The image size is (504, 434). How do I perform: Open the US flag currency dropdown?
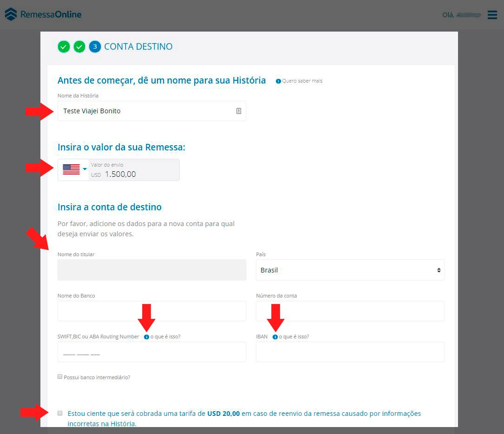tap(73, 169)
